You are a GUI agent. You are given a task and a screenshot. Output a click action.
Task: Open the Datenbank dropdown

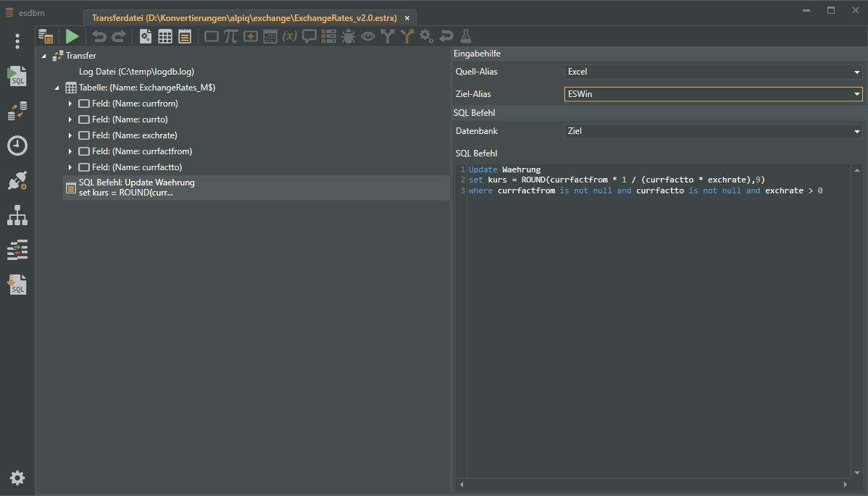pos(713,131)
